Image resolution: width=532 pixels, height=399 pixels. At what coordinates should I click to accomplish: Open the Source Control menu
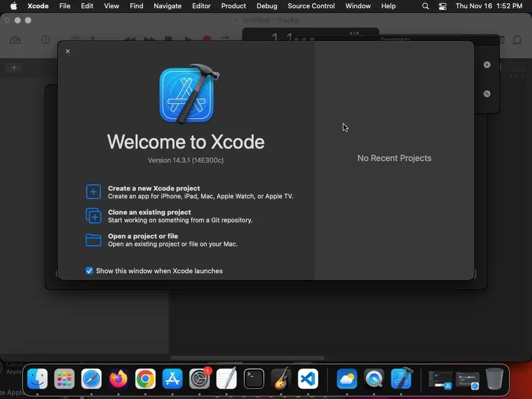coord(311,6)
